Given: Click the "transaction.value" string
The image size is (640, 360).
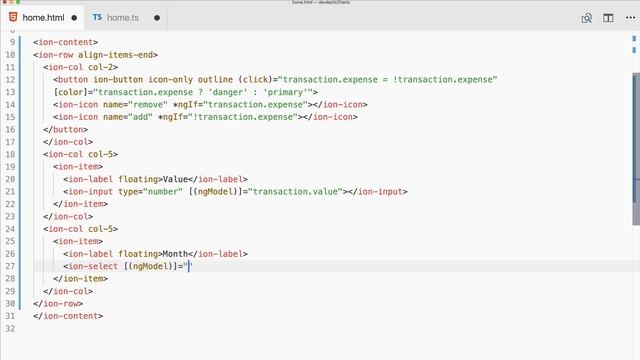Looking at the screenshot, I should (x=295, y=191).
